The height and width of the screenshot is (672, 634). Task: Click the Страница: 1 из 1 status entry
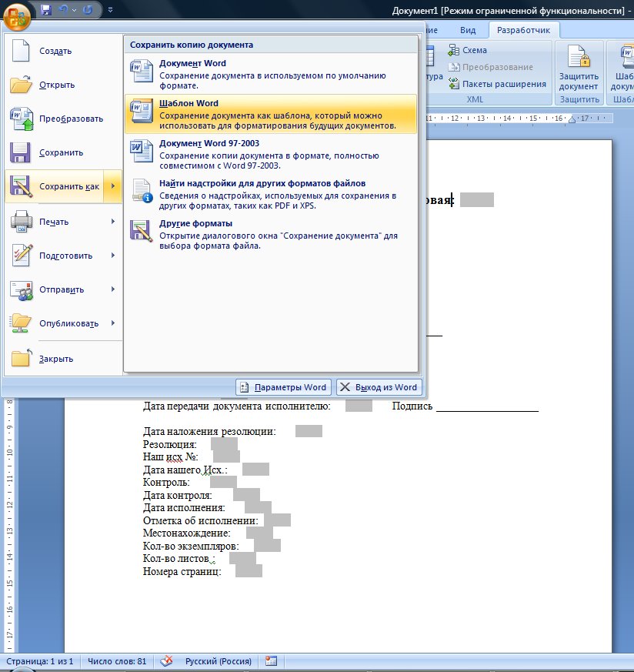tap(39, 661)
